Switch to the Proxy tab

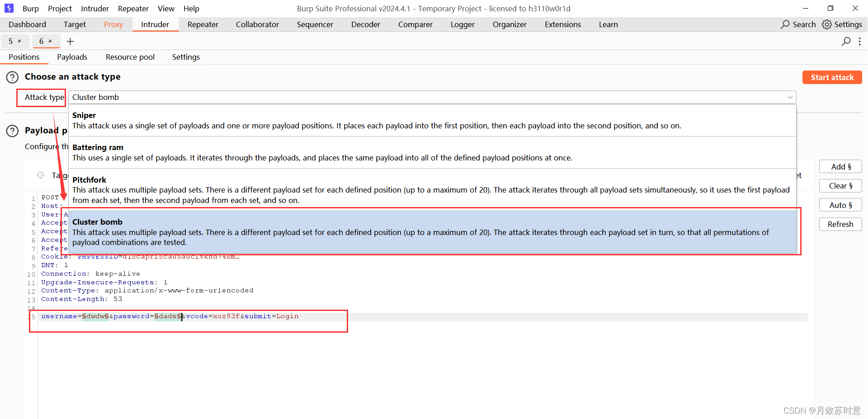tap(113, 24)
